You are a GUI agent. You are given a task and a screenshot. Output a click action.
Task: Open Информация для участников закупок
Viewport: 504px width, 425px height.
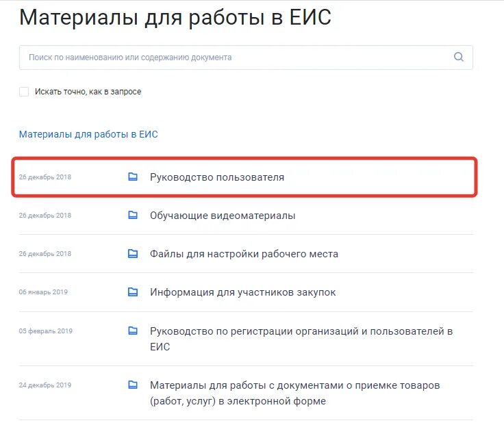tap(242, 292)
